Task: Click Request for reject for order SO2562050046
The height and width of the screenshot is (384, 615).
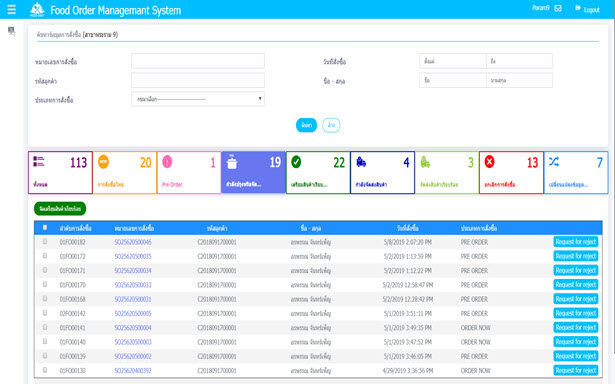Action: (575, 242)
